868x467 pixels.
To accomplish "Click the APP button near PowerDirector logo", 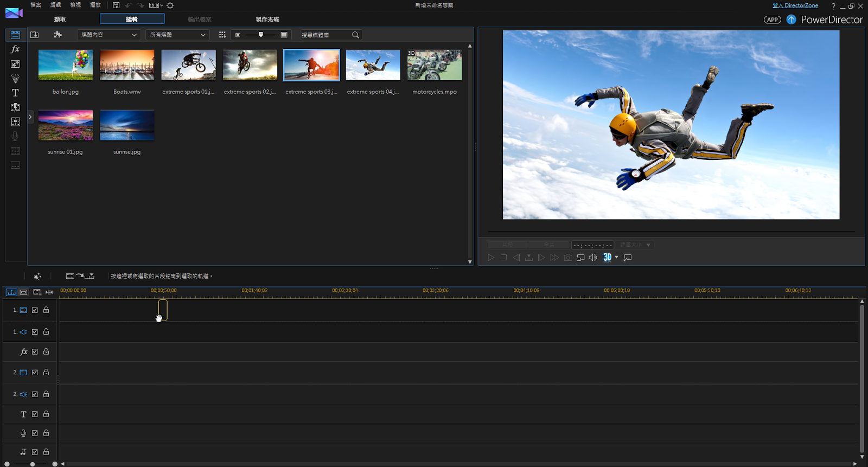I will (773, 20).
